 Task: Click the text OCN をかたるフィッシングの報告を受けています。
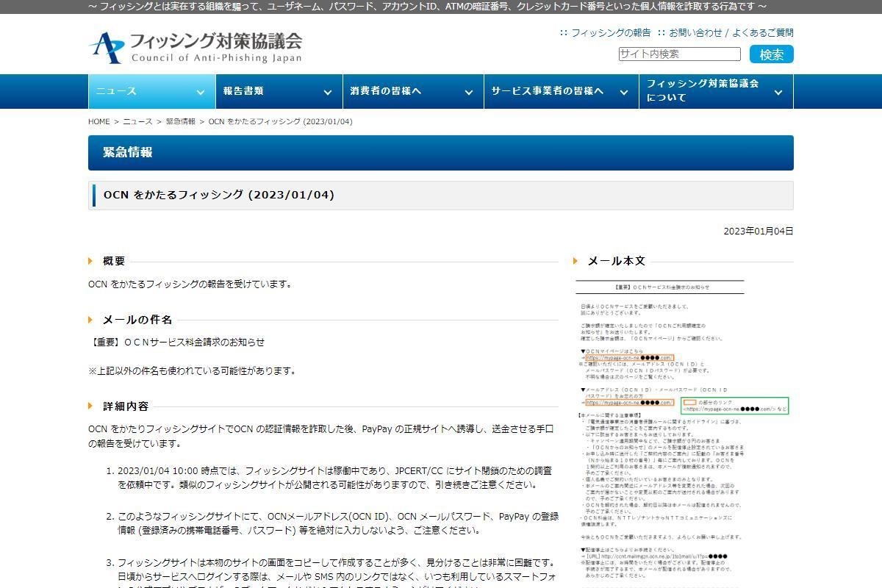[190, 284]
